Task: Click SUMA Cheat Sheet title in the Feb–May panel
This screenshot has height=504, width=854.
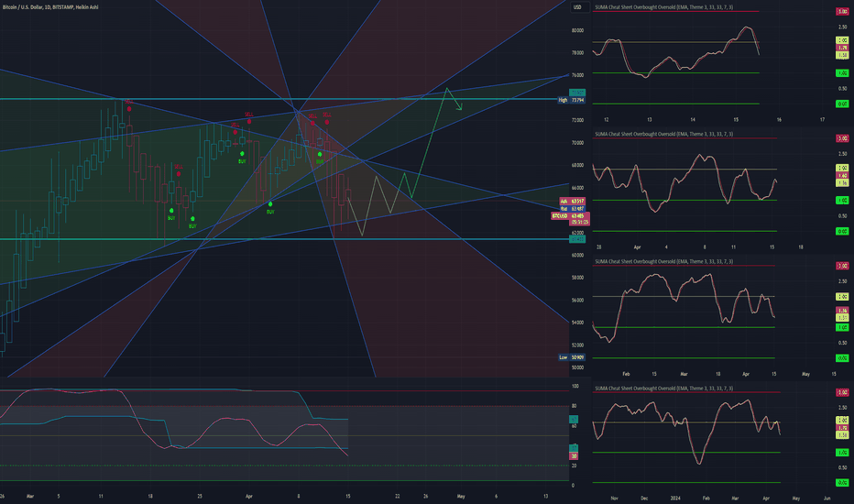Action: click(663, 261)
